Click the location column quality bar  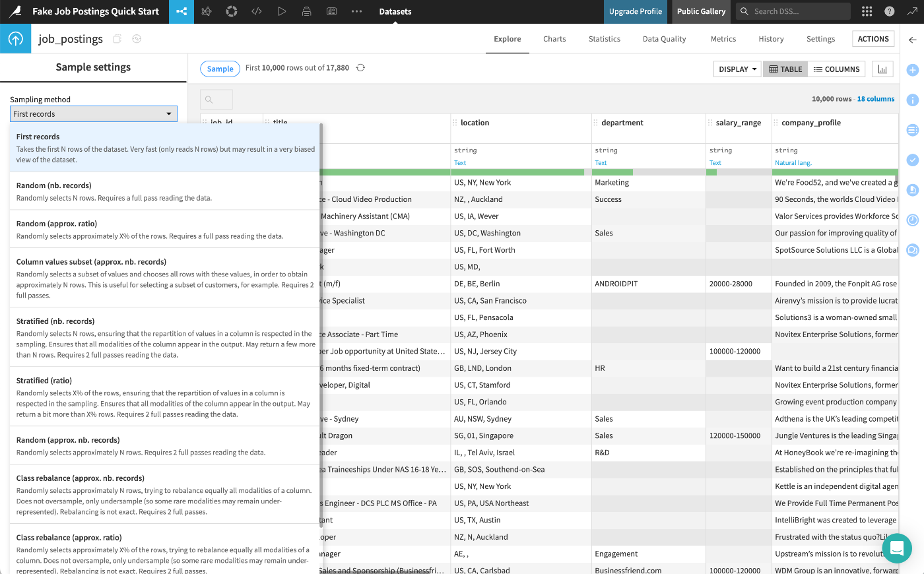coord(521,172)
